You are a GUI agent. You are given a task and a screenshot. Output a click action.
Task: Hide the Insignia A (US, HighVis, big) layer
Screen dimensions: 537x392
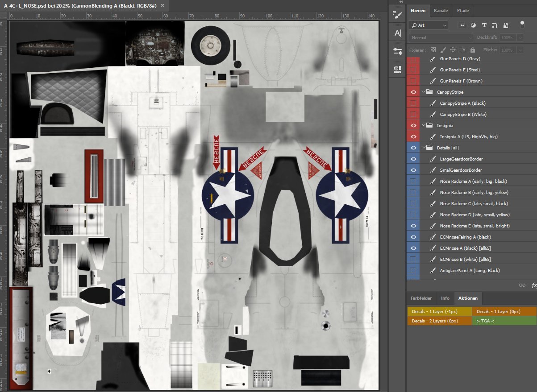[413, 136]
